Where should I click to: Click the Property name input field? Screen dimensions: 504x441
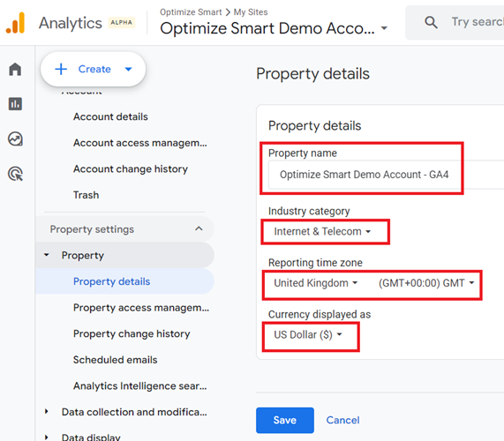pyautogui.click(x=386, y=175)
